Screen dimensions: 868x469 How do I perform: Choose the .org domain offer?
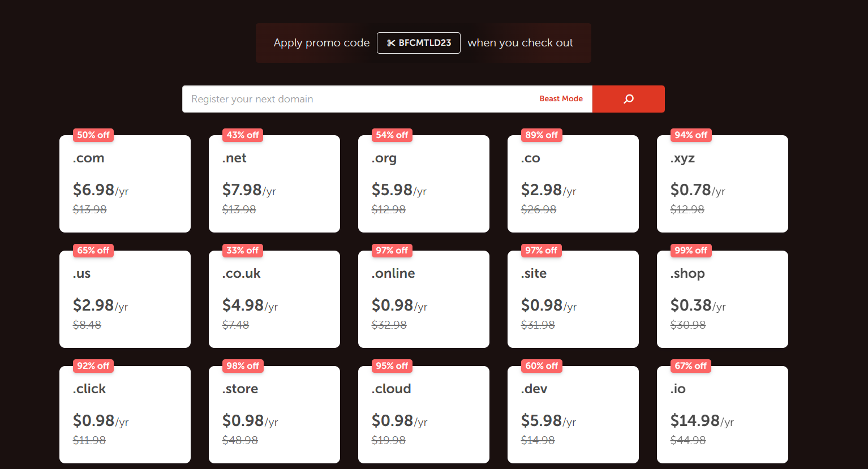click(424, 184)
